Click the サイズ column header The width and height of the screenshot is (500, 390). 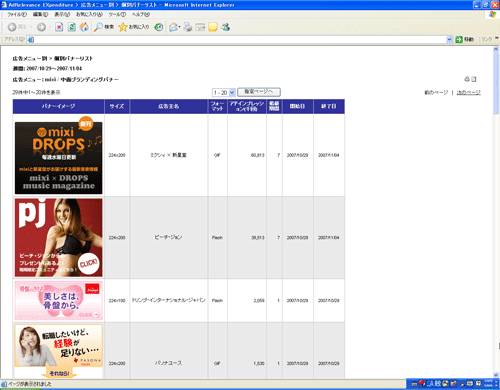pyautogui.click(x=117, y=106)
